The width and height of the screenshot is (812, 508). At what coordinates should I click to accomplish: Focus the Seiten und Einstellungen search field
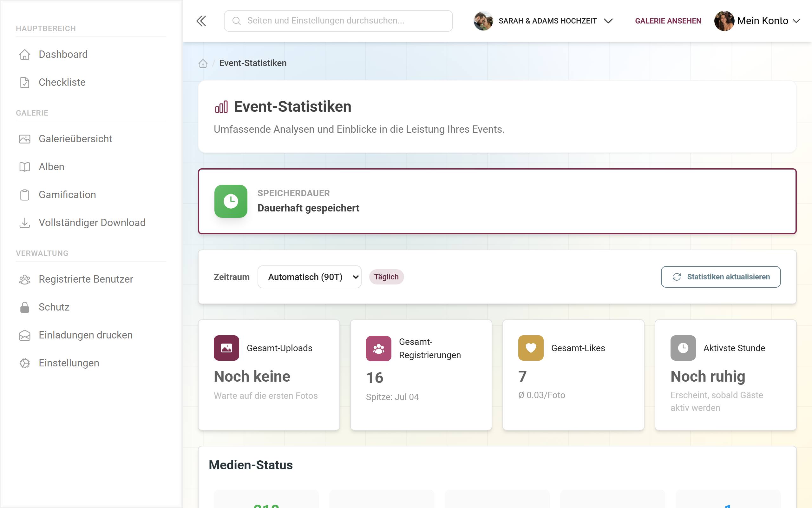tap(338, 21)
